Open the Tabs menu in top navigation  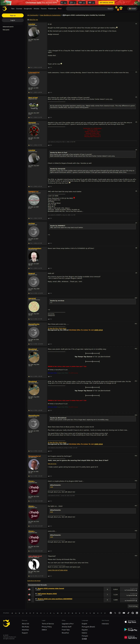[13, 8]
